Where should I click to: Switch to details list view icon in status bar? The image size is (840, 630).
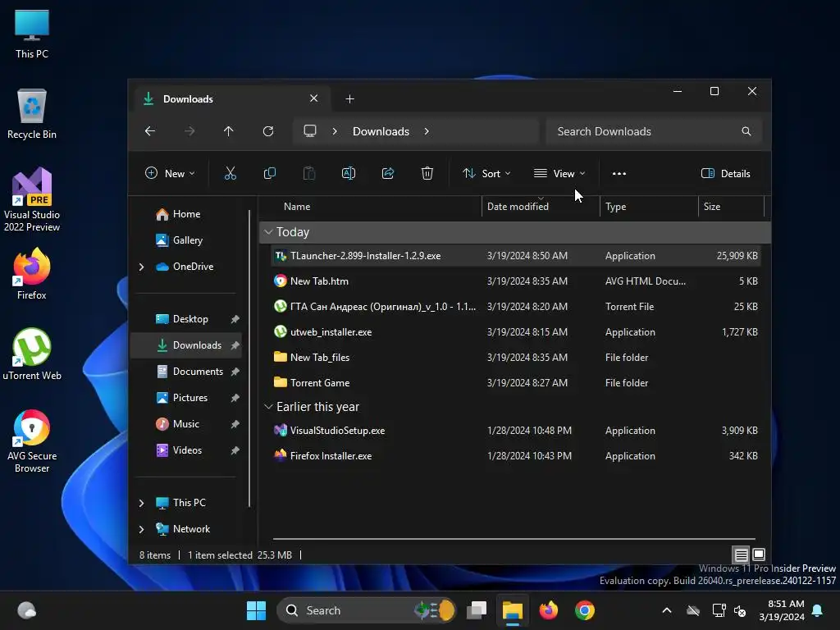(741, 555)
